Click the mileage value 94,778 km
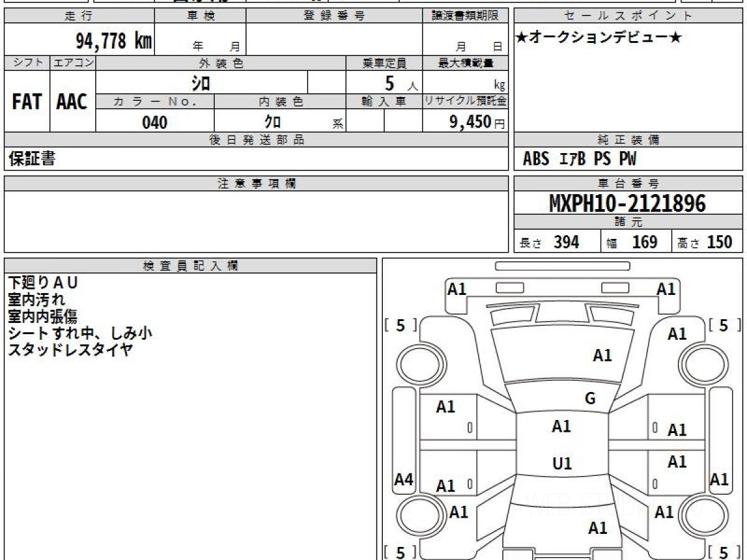747x560 pixels. (114, 41)
